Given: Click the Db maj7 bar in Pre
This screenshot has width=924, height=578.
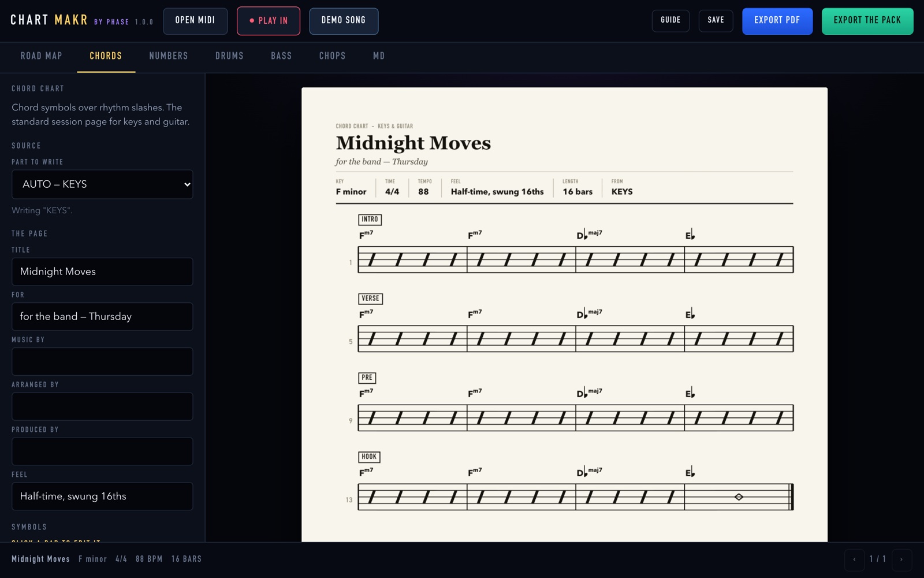Looking at the screenshot, I should point(630,418).
